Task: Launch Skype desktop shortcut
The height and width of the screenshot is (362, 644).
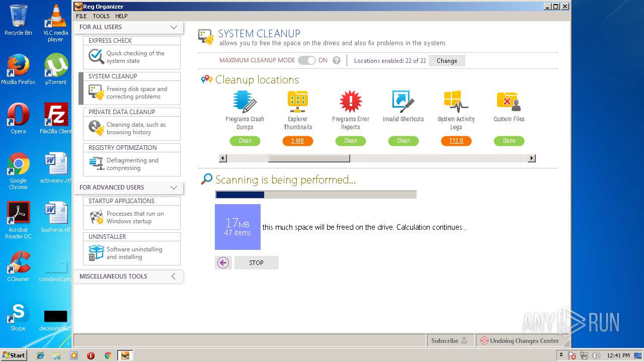Action: [x=18, y=316]
